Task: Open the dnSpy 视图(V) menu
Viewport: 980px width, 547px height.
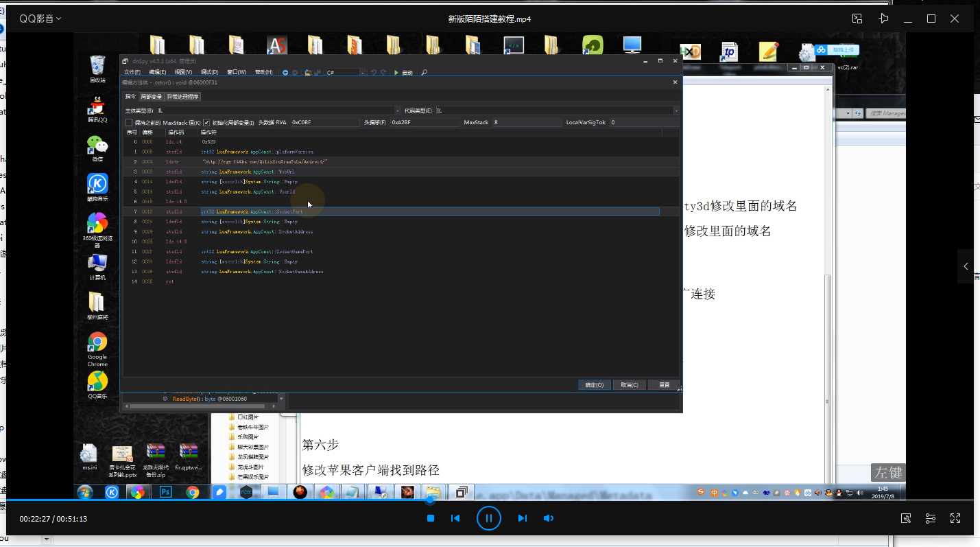Action: [x=183, y=72]
